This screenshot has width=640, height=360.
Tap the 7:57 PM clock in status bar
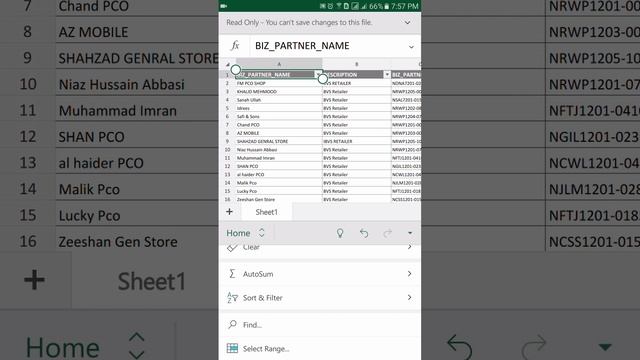tap(404, 6)
